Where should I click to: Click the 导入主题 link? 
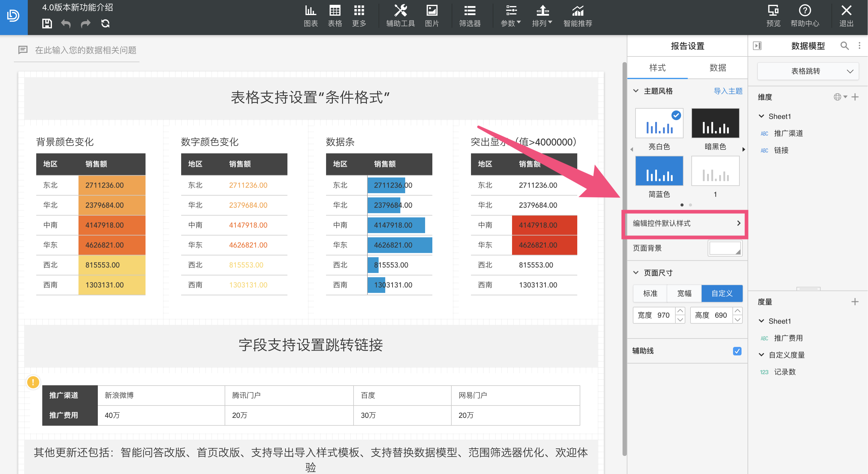coord(728,91)
